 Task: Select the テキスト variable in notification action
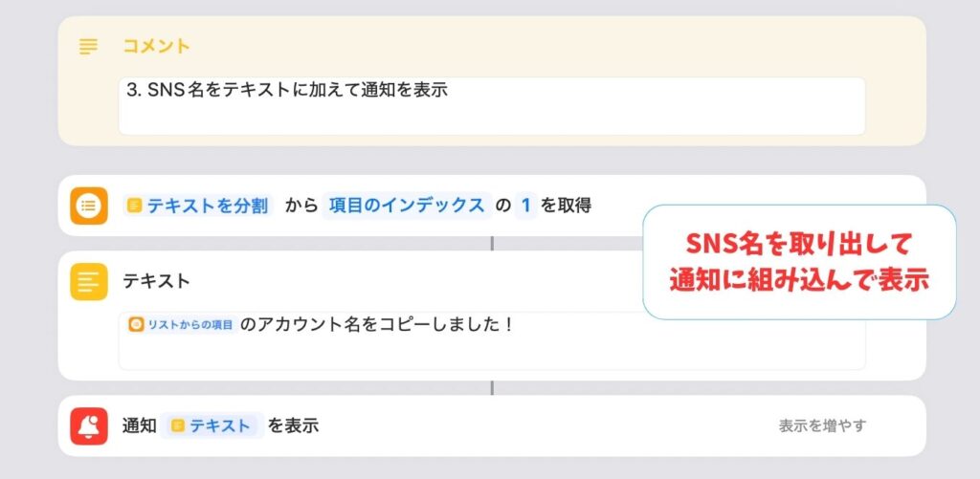click(212, 425)
